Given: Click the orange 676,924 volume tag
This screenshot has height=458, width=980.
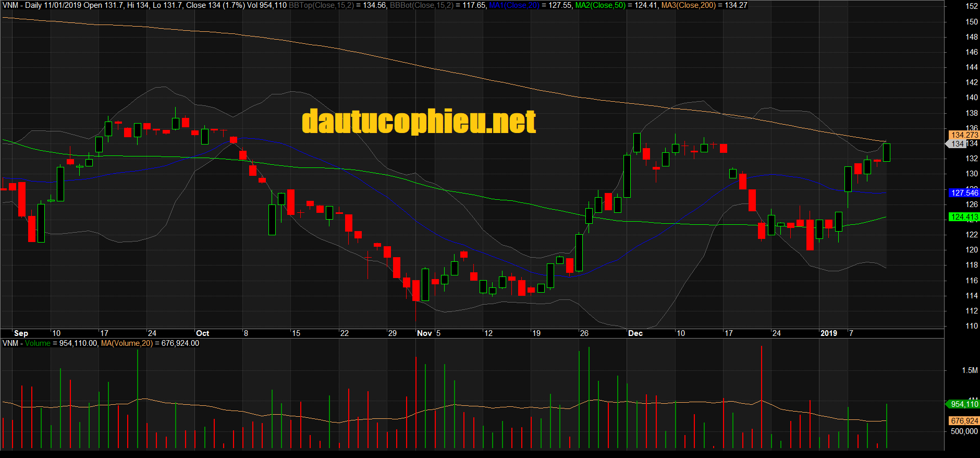Looking at the screenshot, I should (964, 421).
